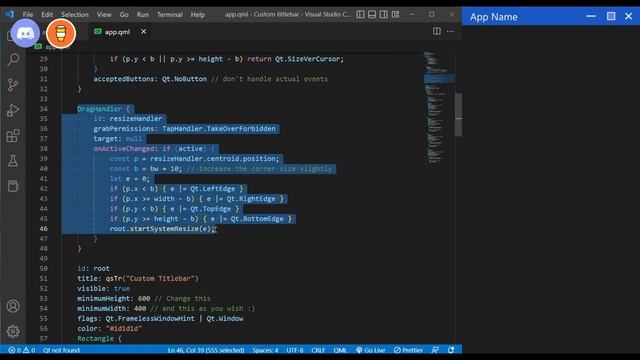The height and width of the screenshot is (360, 640).
Task: Open the Run and Debug view
Action: pos(13,110)
